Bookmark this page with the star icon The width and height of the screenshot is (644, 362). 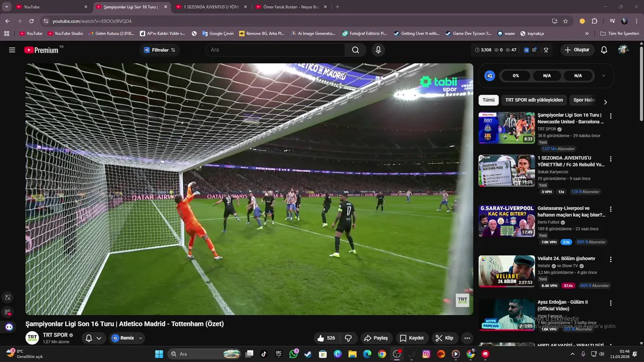pyautogui.click(x=566, y=21)
